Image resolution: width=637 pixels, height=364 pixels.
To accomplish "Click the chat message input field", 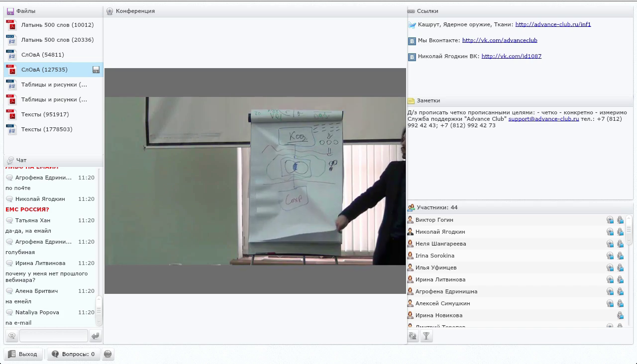I will (x=54, y=336).
